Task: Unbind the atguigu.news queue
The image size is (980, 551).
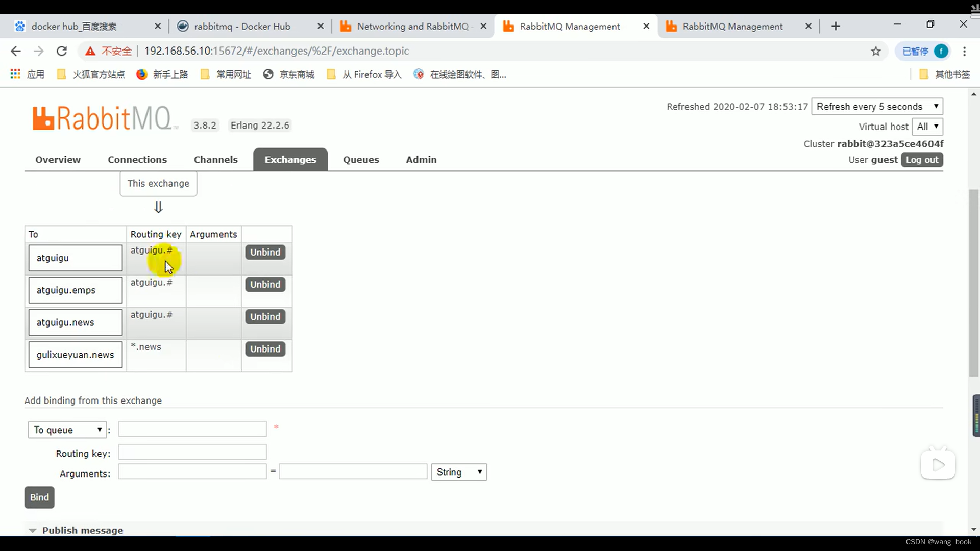Action: (x=265, y=316)
